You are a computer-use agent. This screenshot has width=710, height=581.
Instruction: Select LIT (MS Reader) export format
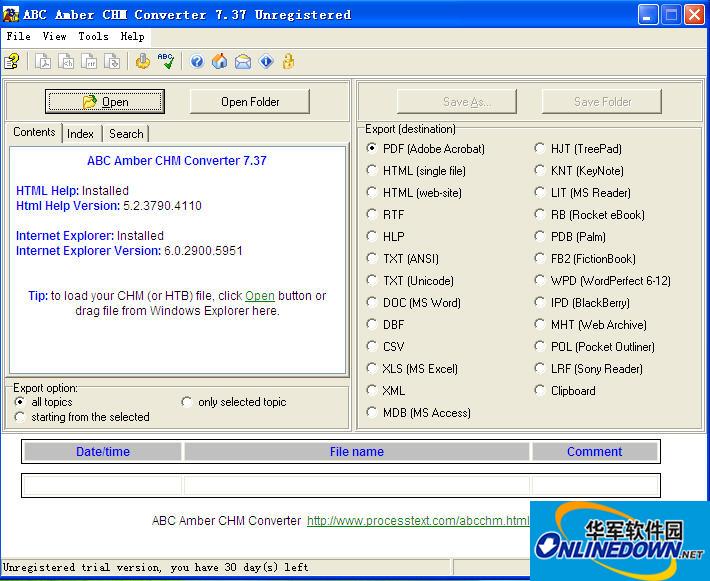(x=583, y=193)
